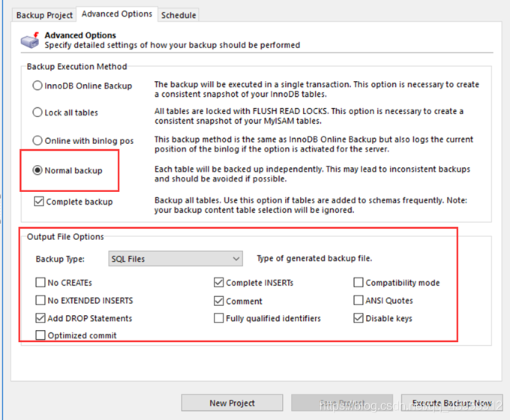Open the Schedule tab
510x420 pixels.
178,15
